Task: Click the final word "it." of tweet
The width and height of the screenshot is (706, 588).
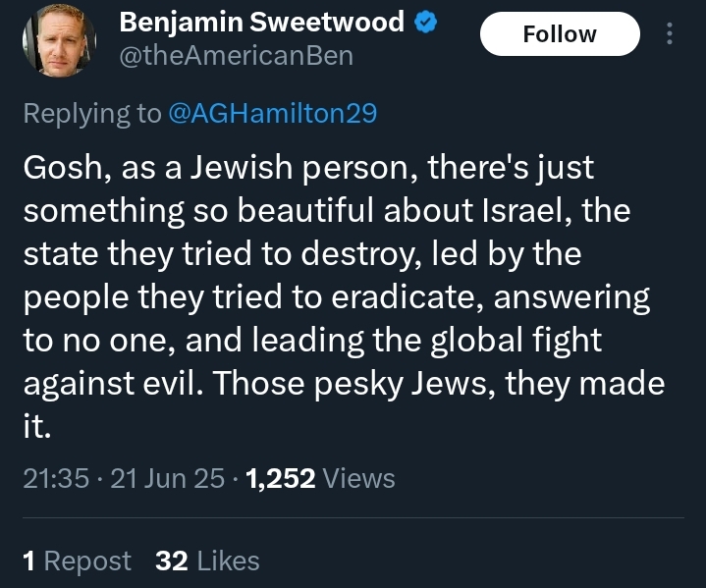Action: click(x=34, y=424)
